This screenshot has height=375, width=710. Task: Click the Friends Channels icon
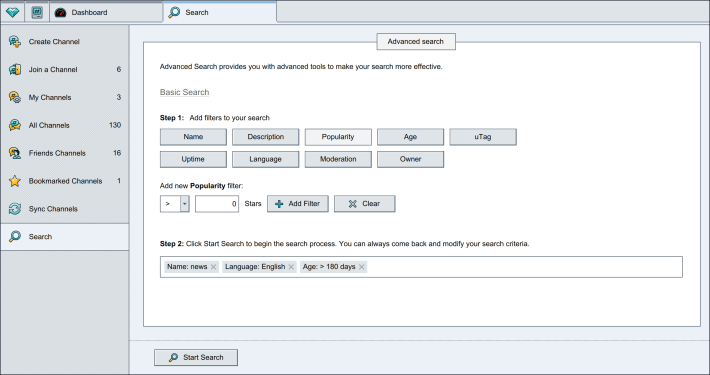pos(15,153)
